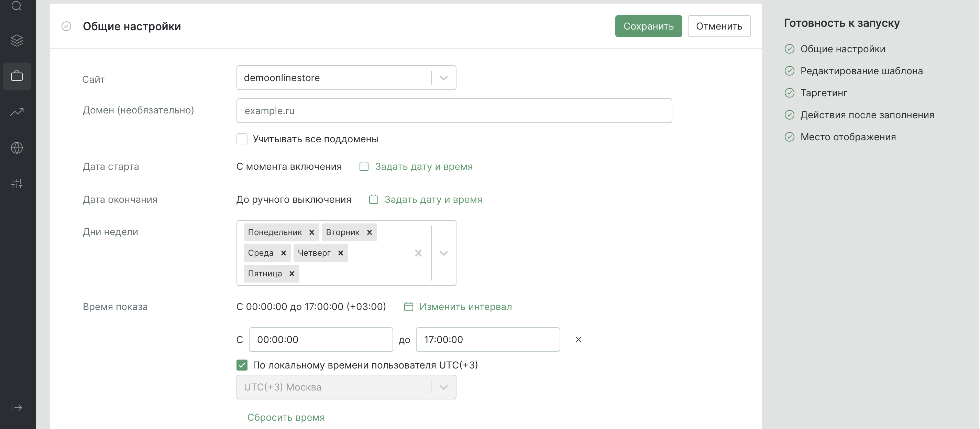Go to Таргетинг step
980x429 pixels.
click(824, 93)
